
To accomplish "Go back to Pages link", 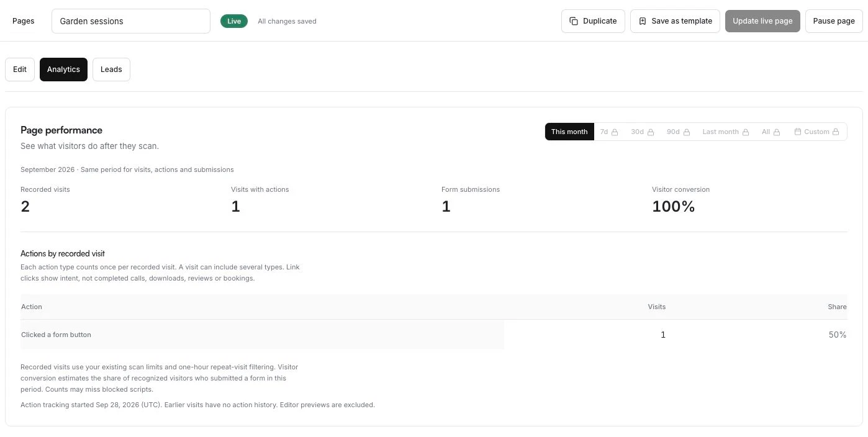I will [24, 21].
